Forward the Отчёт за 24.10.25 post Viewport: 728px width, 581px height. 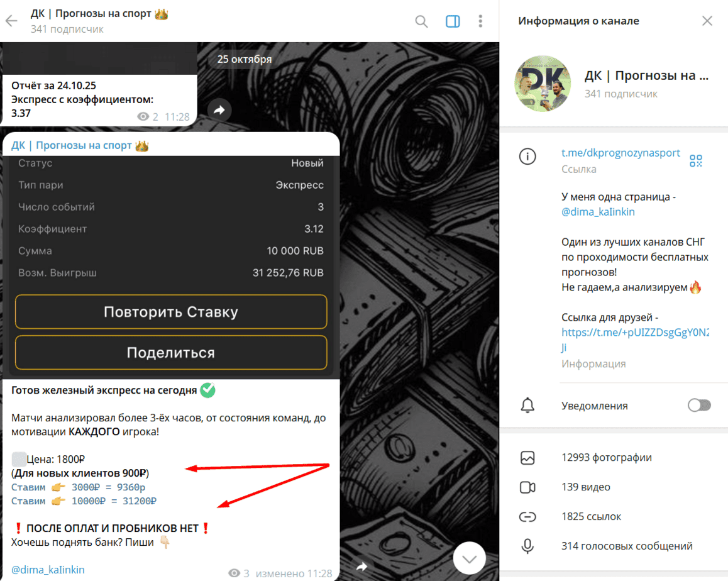[219, 111]
